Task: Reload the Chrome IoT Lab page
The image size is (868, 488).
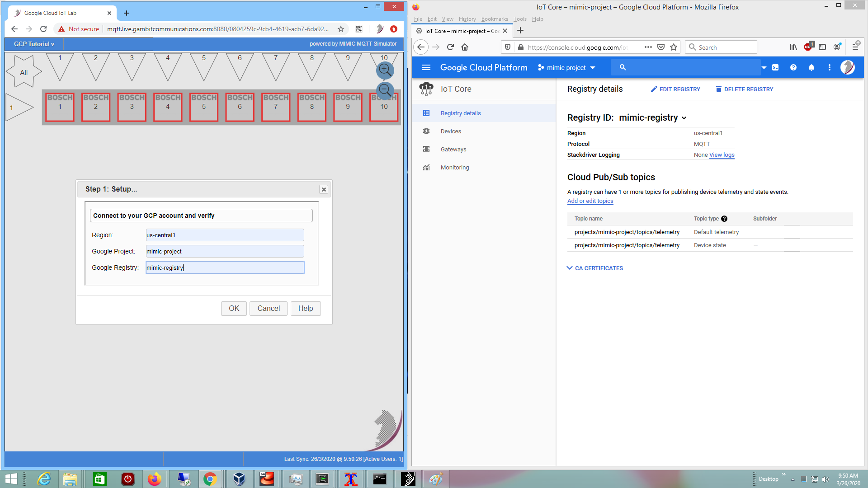Action: coord(43,29)
